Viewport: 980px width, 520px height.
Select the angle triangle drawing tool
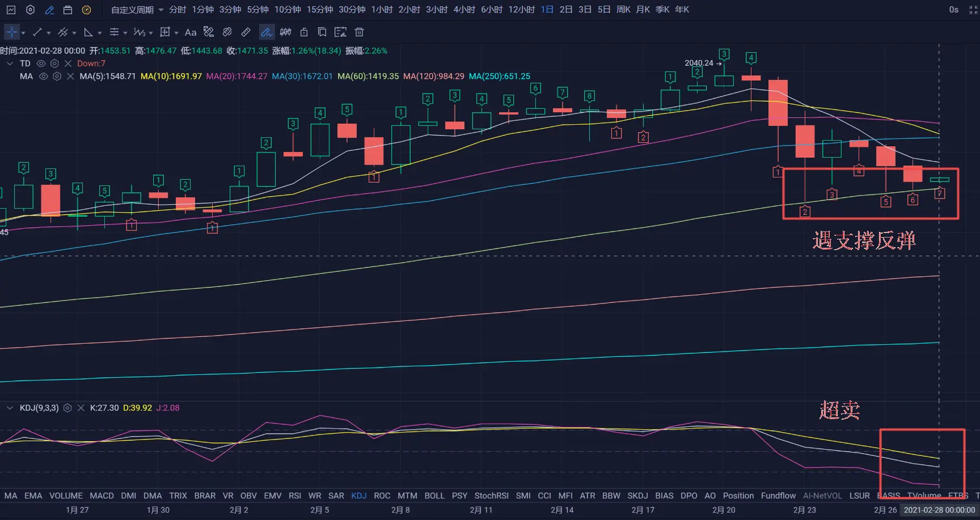[88, 32]
